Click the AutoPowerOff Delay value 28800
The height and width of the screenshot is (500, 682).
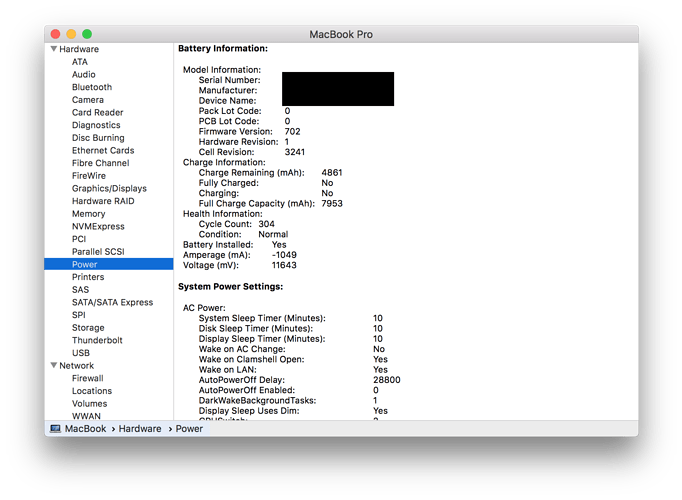click(x=387, y=380)
